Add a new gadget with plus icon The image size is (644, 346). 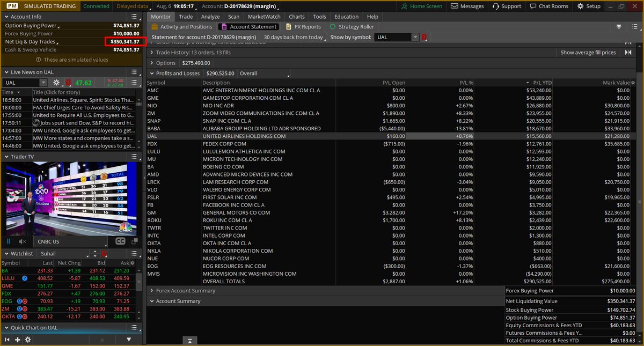[x=17, y=340]
